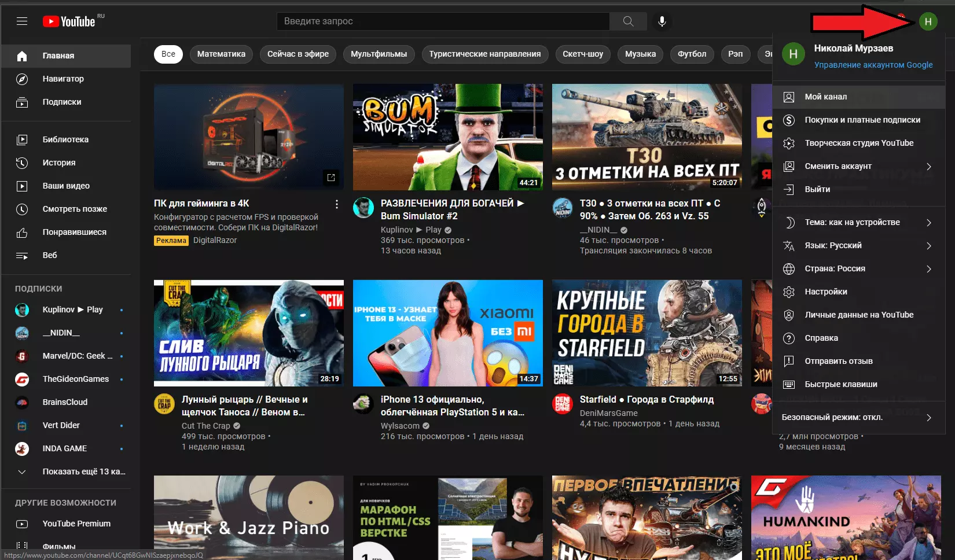Expand Страна: Россия submenu

tap(859, 268)
